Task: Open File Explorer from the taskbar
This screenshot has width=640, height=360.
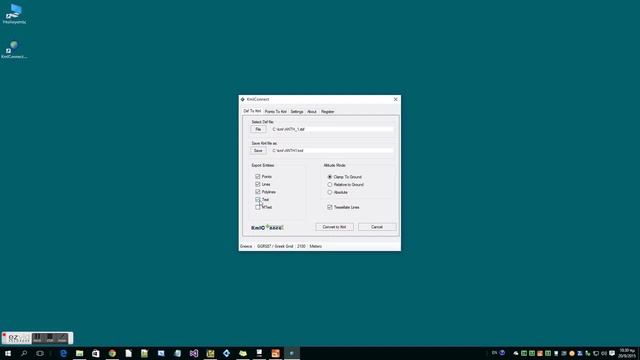Action: pos(80,353)
